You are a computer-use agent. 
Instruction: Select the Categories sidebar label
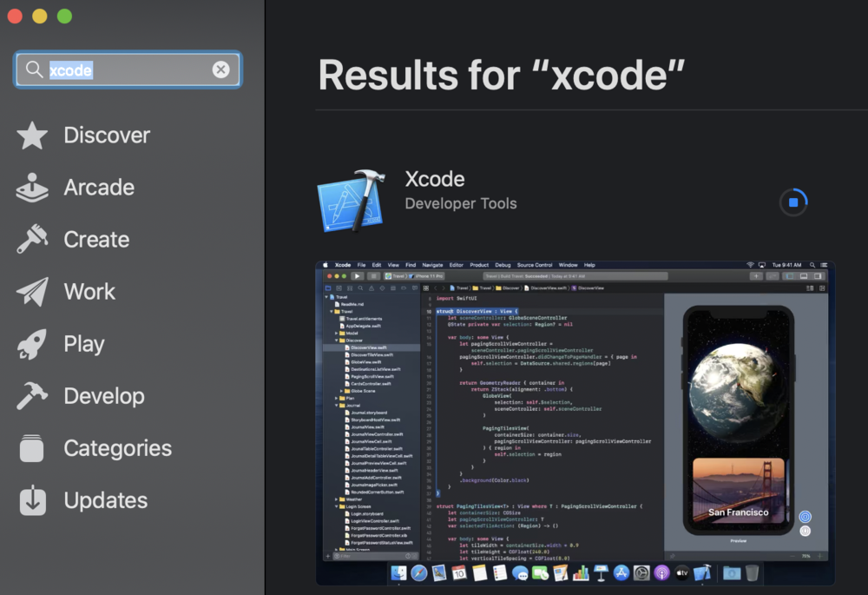coord(117,448)
